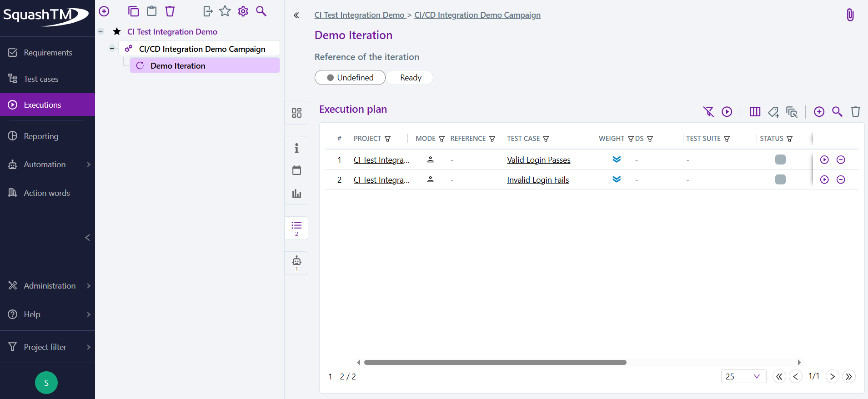
Task: Reset filters in Execution plan toolbar
Action: pos(708,112)
